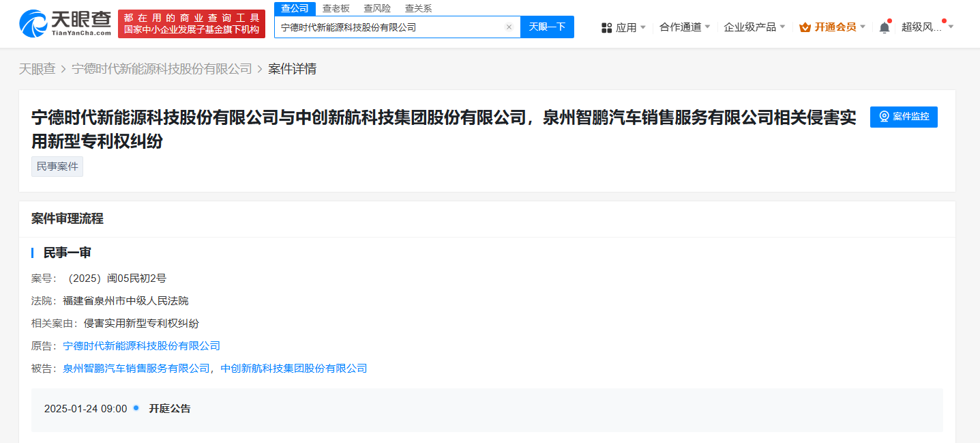The image size is (980, 443).
Task: Open defendant link 中创新航科技集团股份有限公司
Action: [294, 369]
